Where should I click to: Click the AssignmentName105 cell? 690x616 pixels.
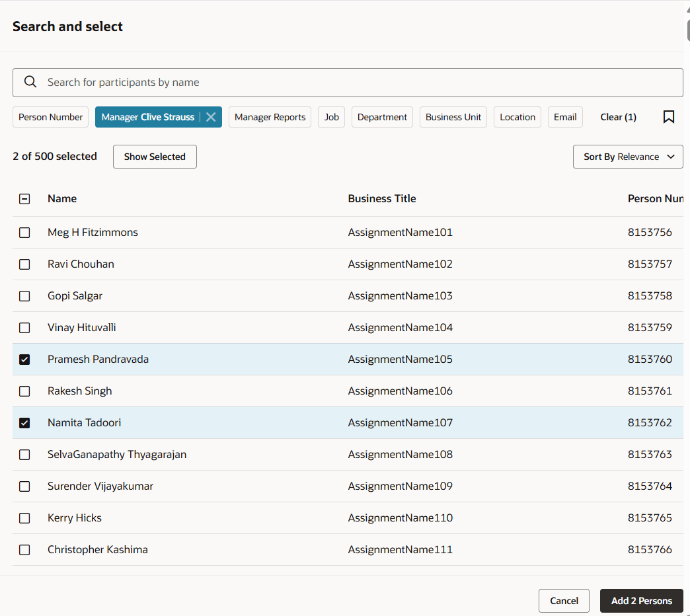click(x=400, y=359)
